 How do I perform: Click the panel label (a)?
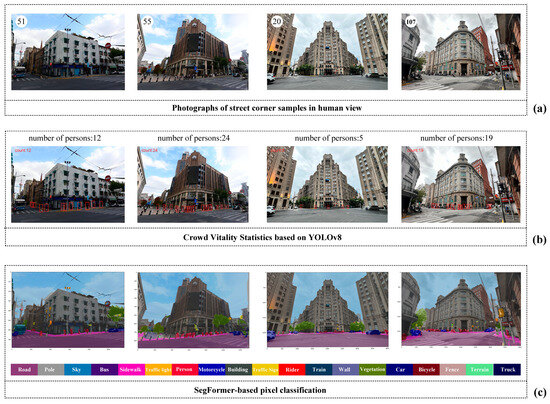click(539, 109)
